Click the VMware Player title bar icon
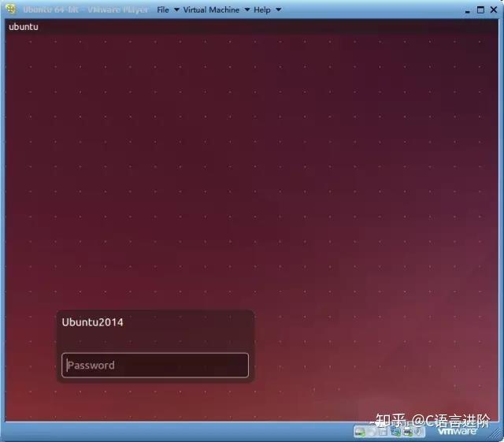504x442 pixels. point(11,9)
